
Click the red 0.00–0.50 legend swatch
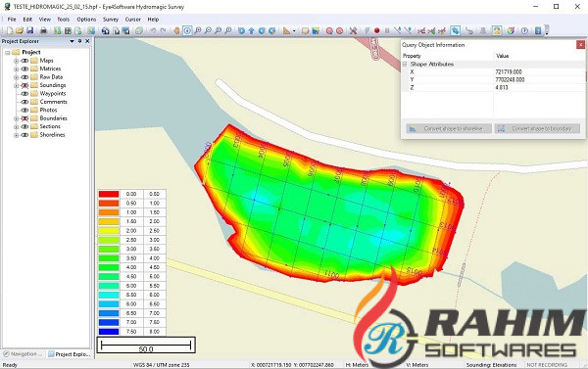(x=109, y=194)
